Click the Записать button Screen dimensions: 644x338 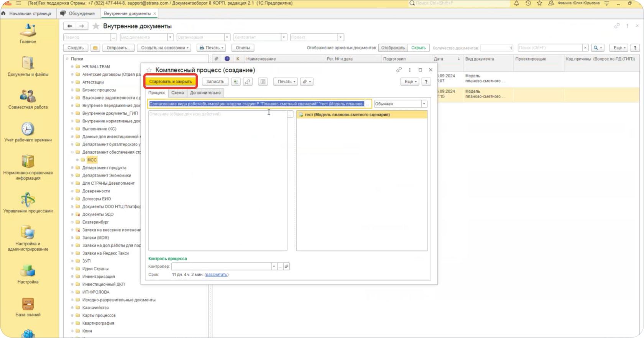(215, 82)
